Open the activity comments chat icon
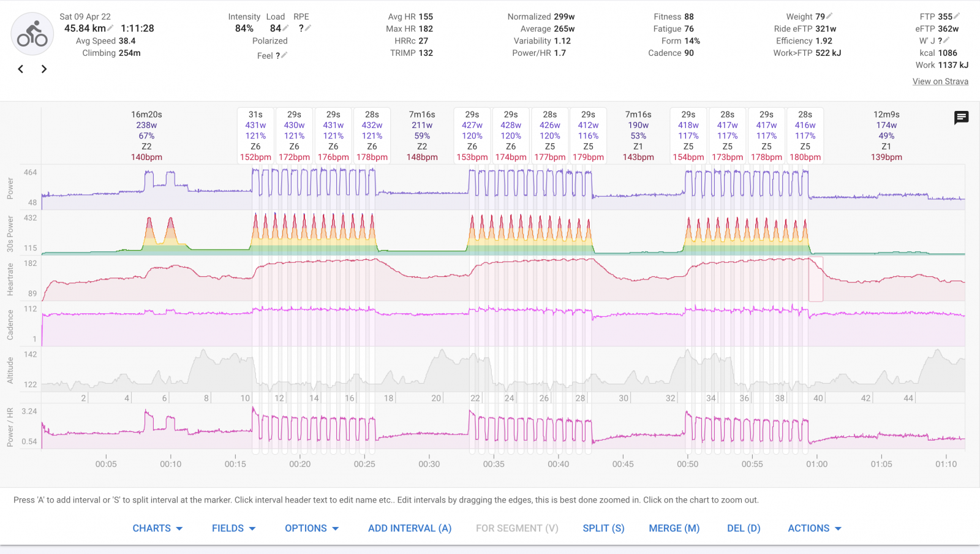This screenshot has width=980, height=554. pyautogui.click(x=961, y=118)
